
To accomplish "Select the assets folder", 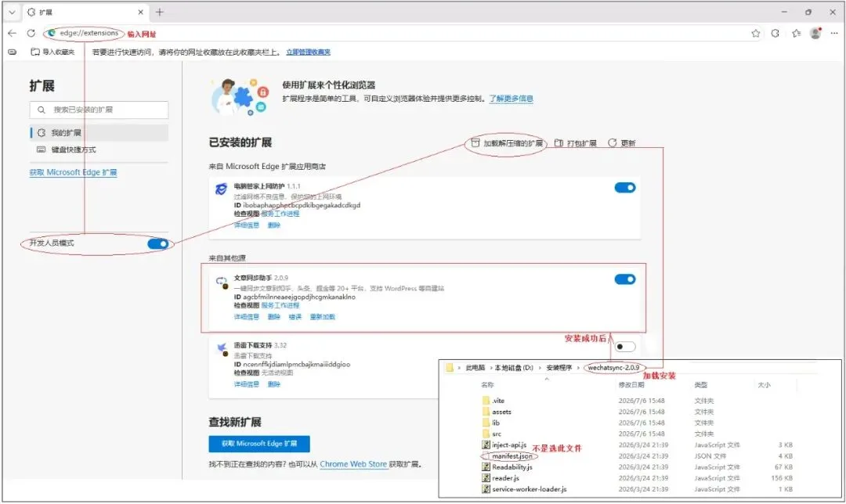I will (x=497, y=412).
